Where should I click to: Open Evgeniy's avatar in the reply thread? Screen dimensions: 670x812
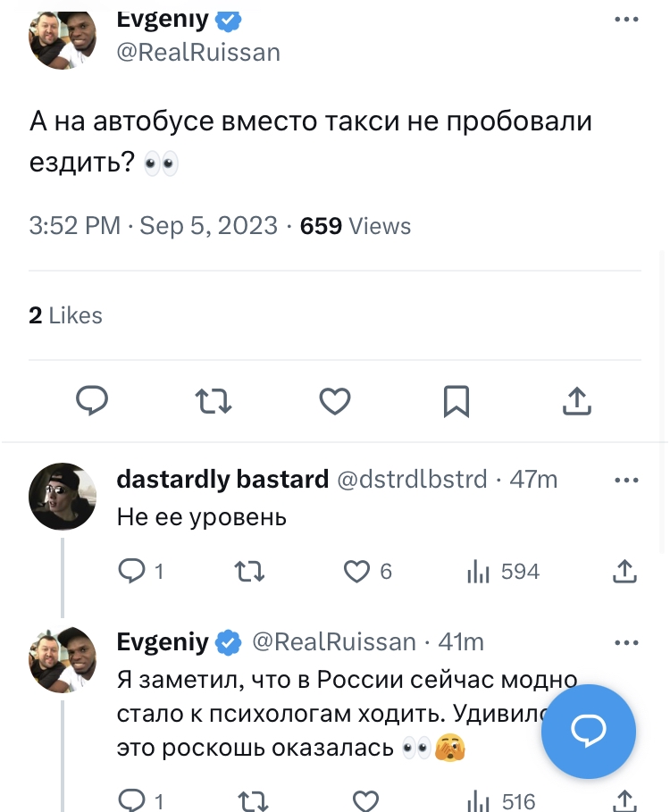(63, 659)
